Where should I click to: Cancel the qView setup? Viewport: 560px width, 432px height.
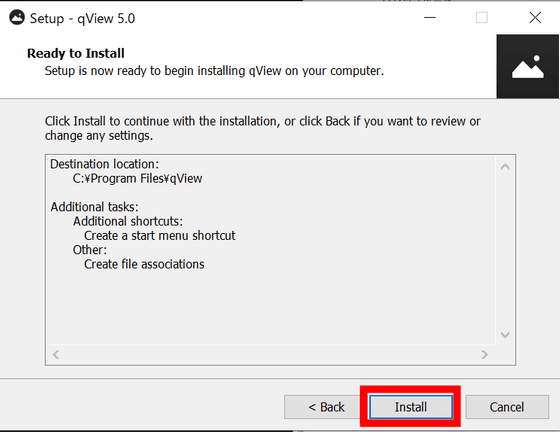507,407
